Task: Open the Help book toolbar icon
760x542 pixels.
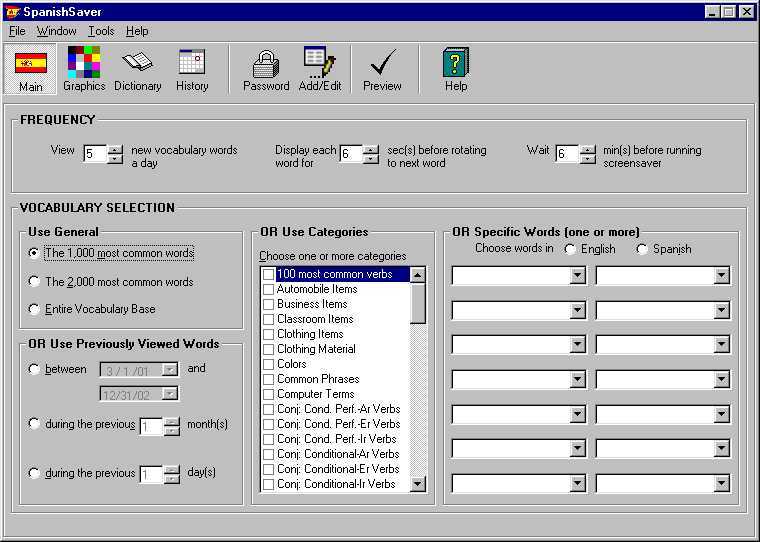Action: click(x=456, y=69)
